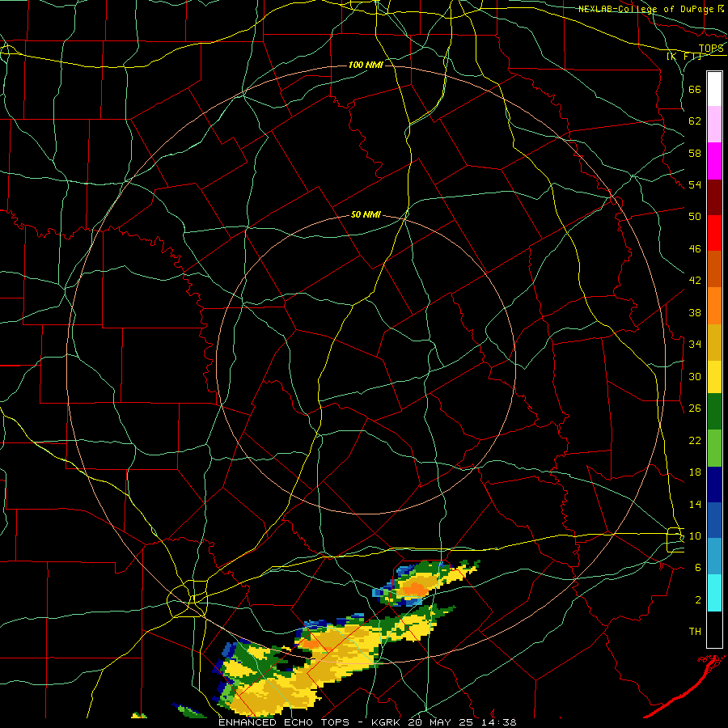Click the legend value '18'
Viewport: 728px width, 728px height.
695,472
